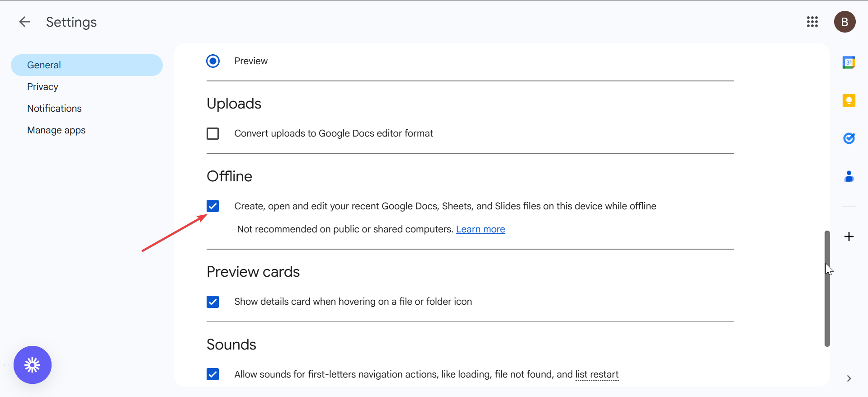Open the Notifications settings section
The width and height of the screenshot is (868, 397).
[x=54, y=109]
